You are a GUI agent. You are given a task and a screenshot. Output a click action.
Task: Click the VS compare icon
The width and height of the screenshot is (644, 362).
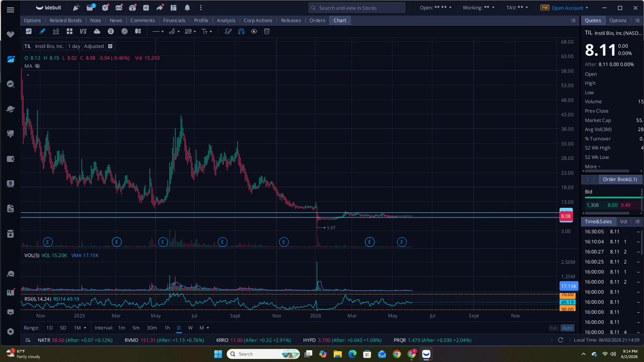[83, 32]
